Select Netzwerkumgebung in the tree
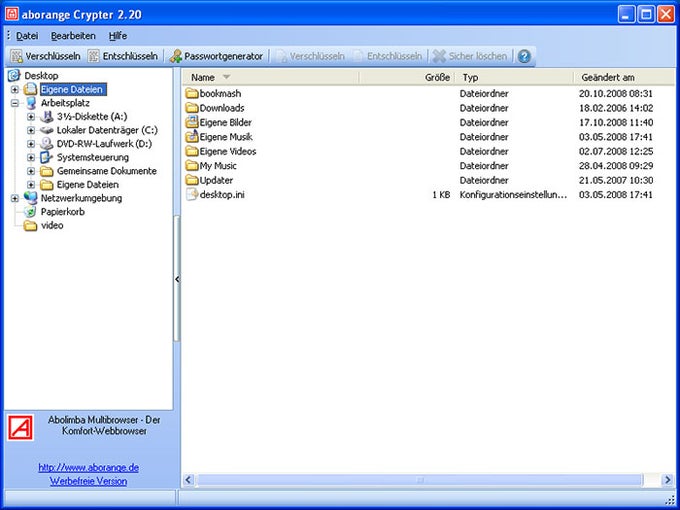 (81, 198)
